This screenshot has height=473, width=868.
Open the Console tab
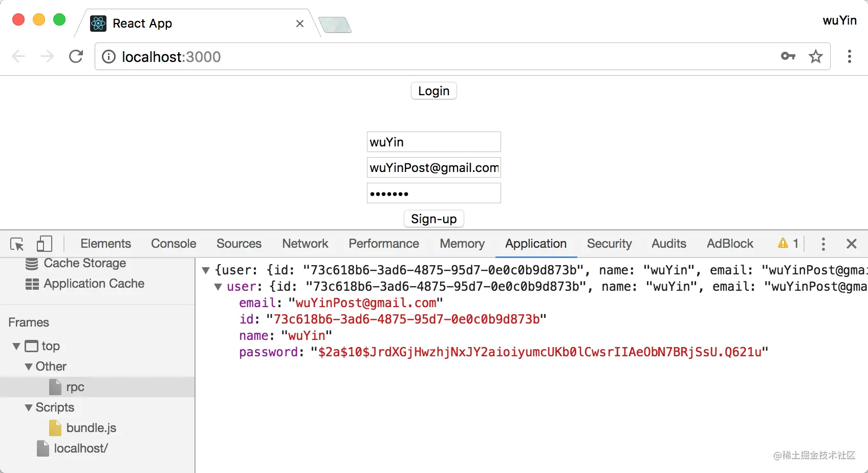coord(173,244)
